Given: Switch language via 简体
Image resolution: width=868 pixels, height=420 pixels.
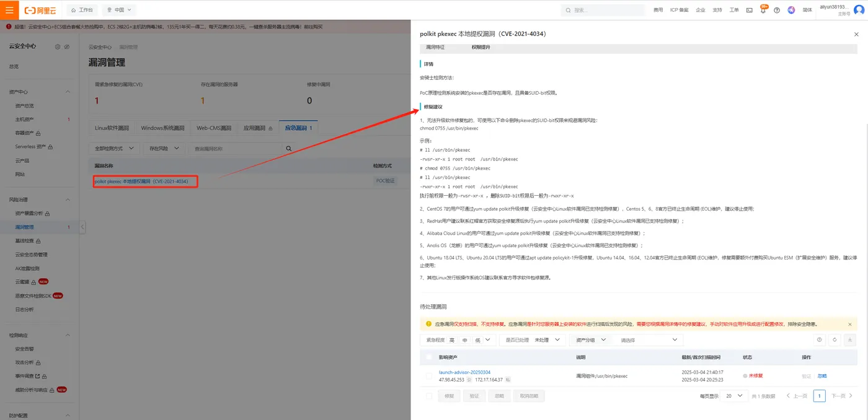Looking at the screenshot, I should point(807,10).
